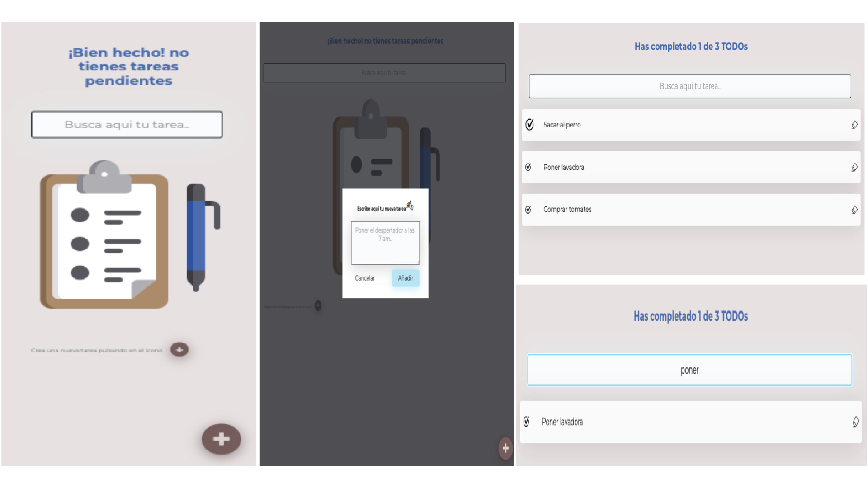This screenshot has height=488, width=868.
Task: Click the small plus icon above the dark panel's bottom text
Action: [318, 305]
